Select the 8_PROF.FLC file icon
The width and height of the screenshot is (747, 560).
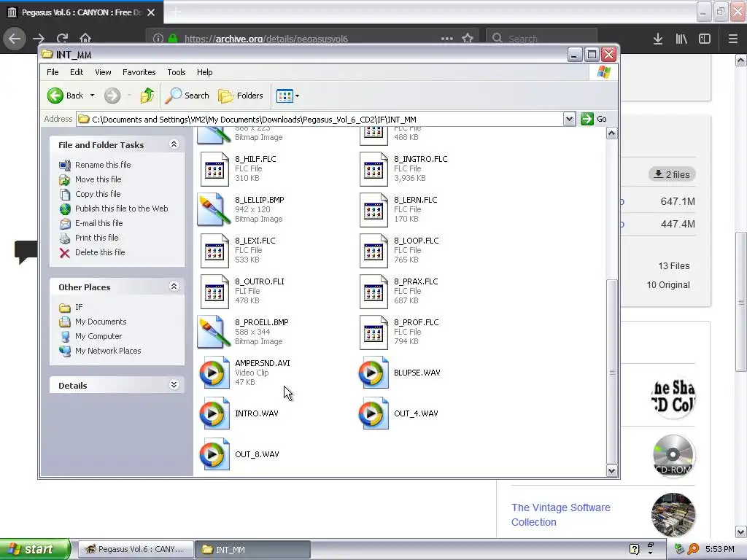(x=373, y=332)
